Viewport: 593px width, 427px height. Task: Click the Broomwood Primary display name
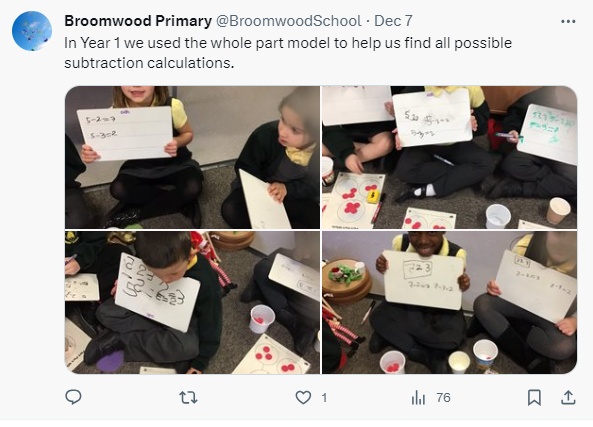(138, 21)
